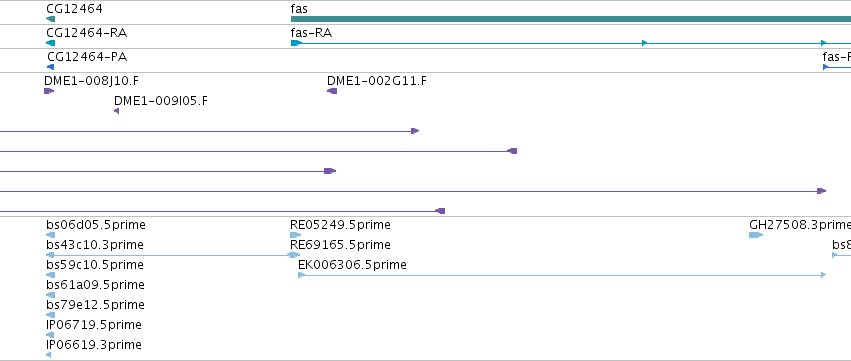Click the IP06719.5prime feature label
Viewport: 851px width, 361px height.
pyautogui.click(x=94, y=325)
